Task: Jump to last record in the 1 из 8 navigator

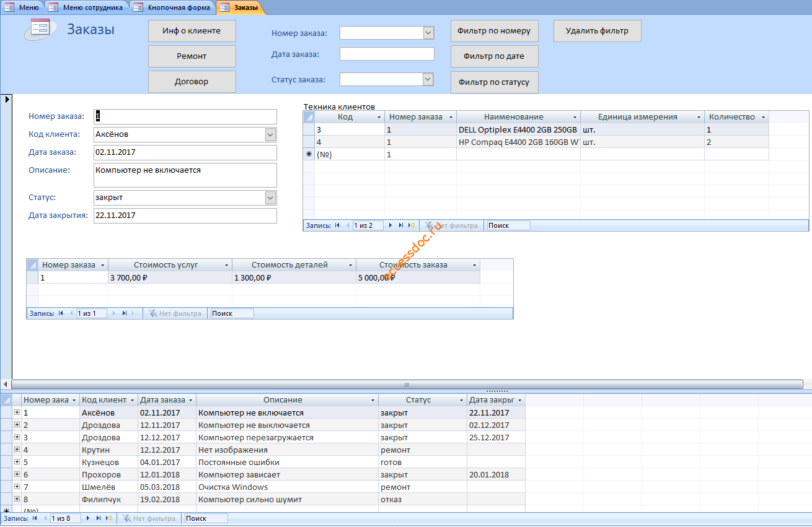Action: (x=99, y=518)
